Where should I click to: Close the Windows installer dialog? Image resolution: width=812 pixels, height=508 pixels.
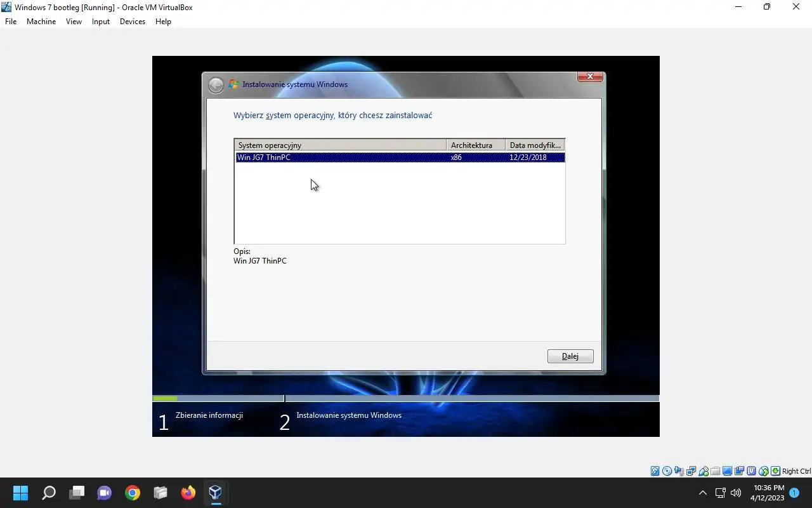590,76
